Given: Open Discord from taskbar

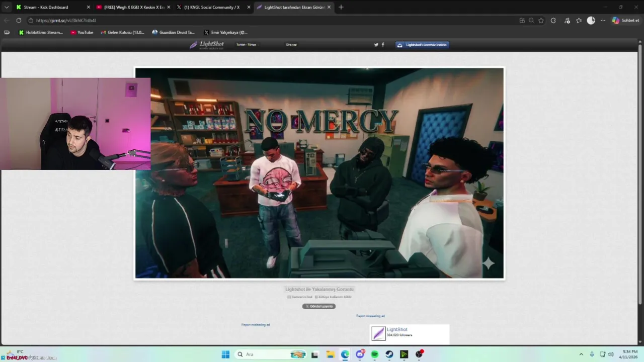Looking at the screenshot, I should (360, 354).
